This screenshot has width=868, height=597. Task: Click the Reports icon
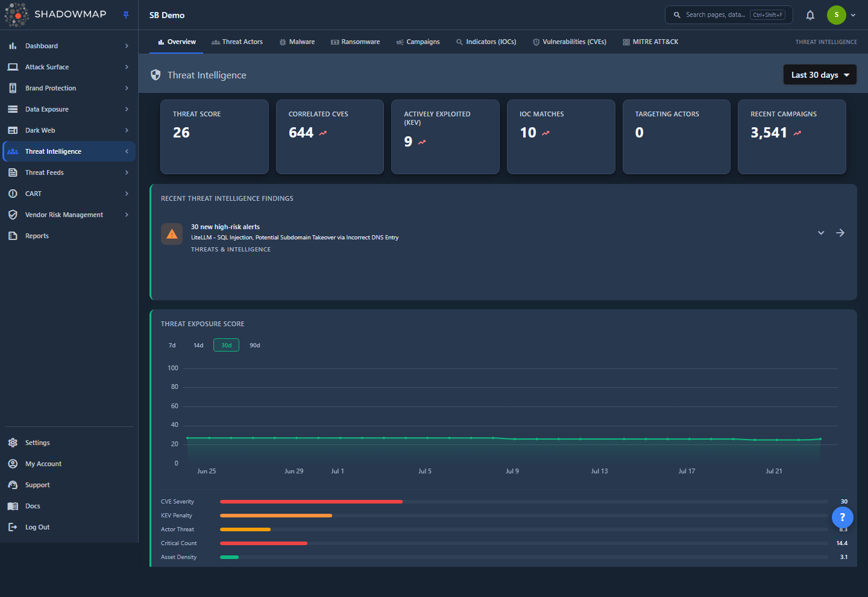click(x=13, y=236)
